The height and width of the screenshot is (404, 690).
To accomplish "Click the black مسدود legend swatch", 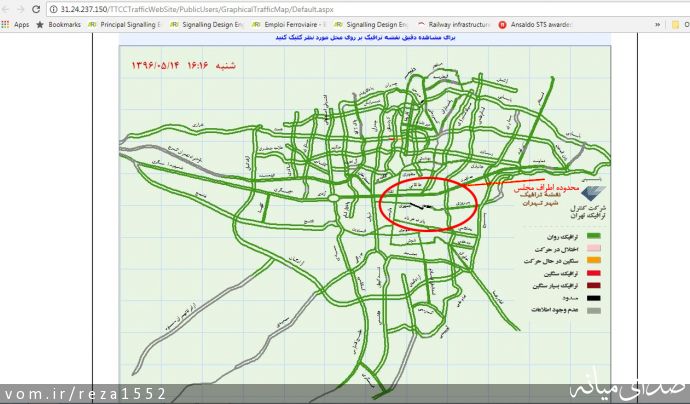I will 594,298.
